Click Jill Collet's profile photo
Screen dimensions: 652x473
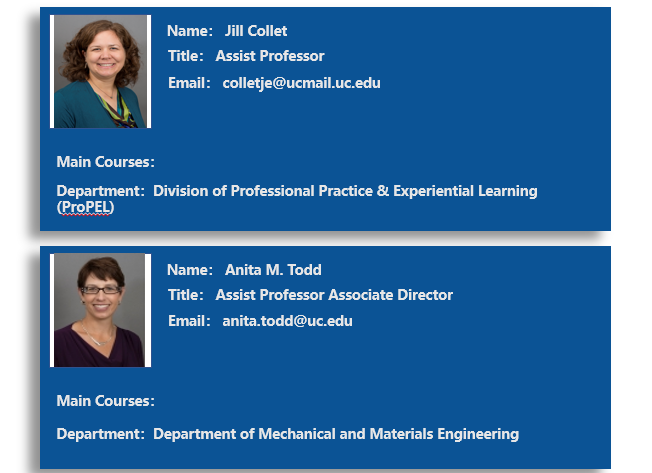[x=100, y=71]
